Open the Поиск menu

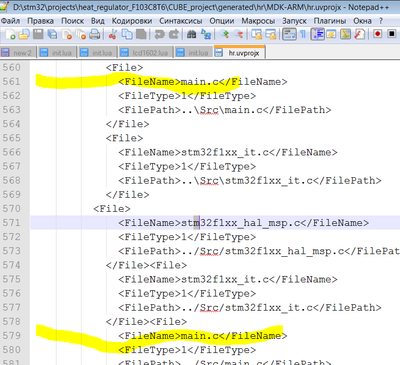pos(72,21)
